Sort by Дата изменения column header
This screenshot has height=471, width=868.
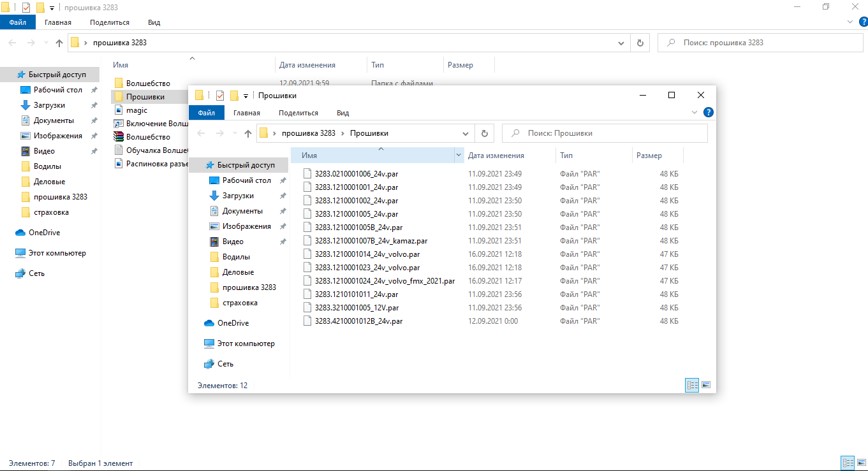pyautogui.click(x=496, y=156)
